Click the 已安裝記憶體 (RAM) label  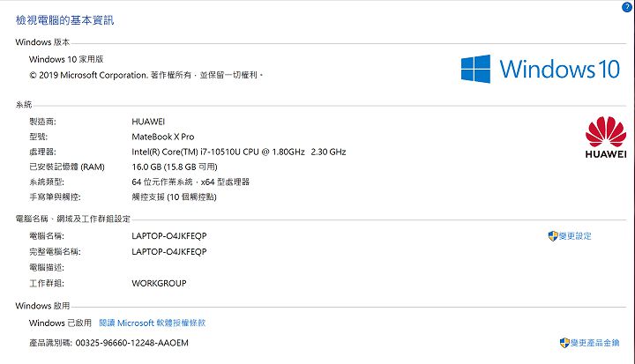pos(67,167)
